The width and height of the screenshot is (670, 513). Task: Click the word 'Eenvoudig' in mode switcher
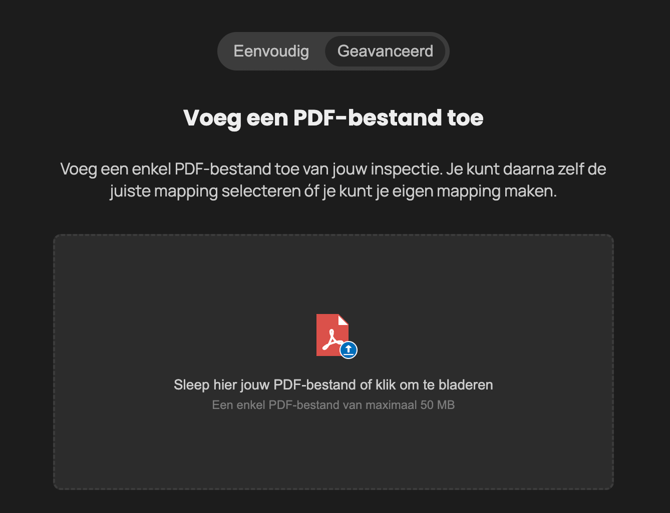pyautogui.click(x=271, y=51)
